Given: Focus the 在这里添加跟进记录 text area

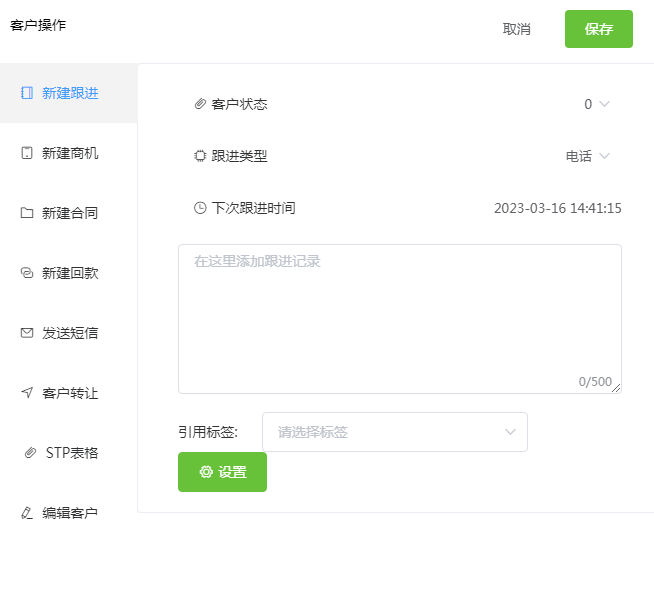Looking at the screenshot, I should (400, 319).
